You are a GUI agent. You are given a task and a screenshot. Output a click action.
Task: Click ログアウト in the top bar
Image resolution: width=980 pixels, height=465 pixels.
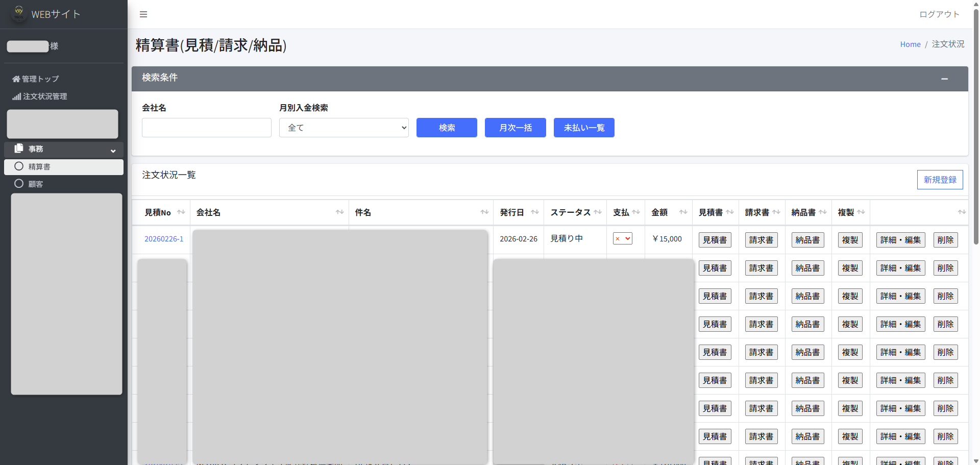(x=939, y=14)
